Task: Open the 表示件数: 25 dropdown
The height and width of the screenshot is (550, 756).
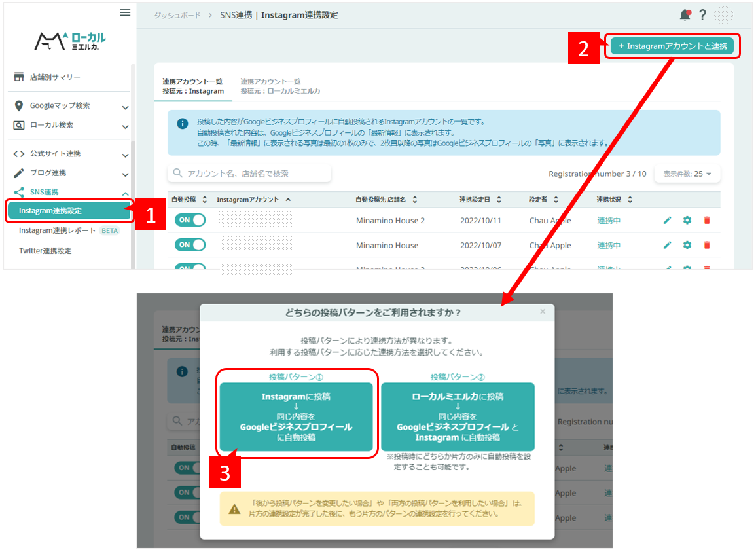Action: (687, 174)
